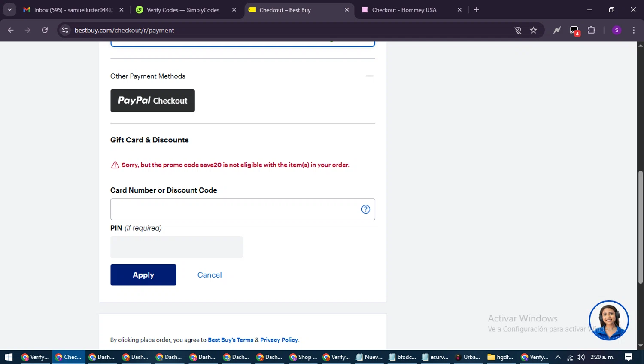The width and height of the screenshot is (644, 364).
Task: Click the PIN input field
Action: point(176,247)
